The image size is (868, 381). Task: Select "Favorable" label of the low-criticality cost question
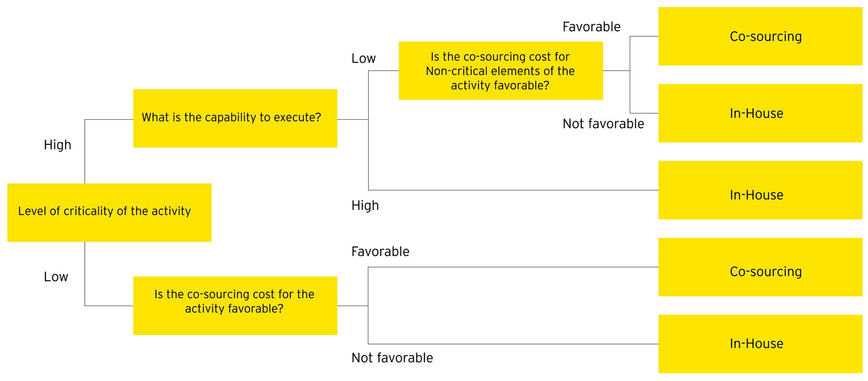pos(380,252)
